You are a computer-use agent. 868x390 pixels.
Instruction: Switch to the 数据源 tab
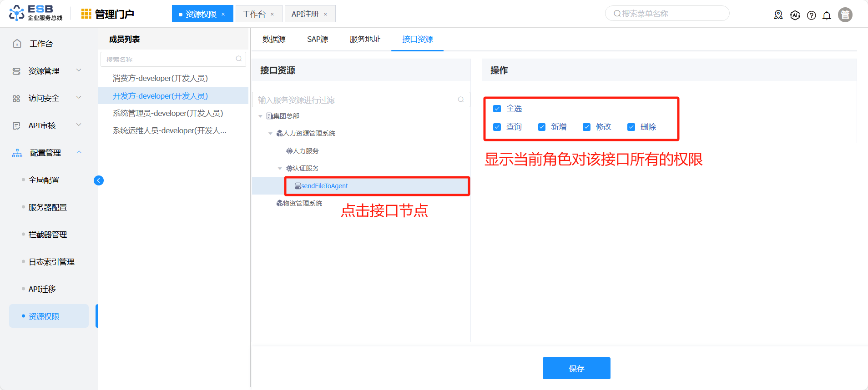point(274,40)
